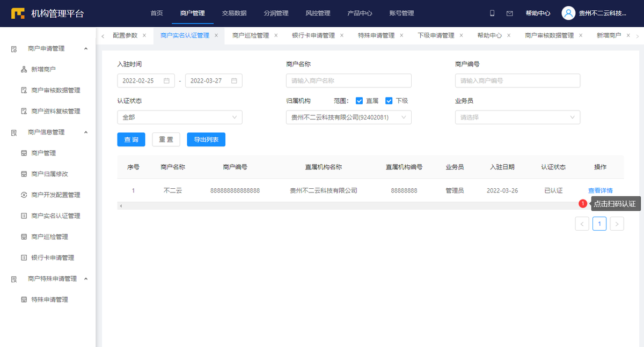This screenshot has width=644, height=347.
Task: Click the 导出列表 button
Action: [206, 139]
